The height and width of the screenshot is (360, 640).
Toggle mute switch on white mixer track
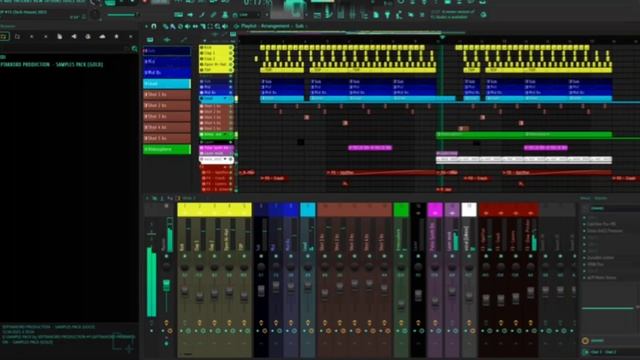469,256
